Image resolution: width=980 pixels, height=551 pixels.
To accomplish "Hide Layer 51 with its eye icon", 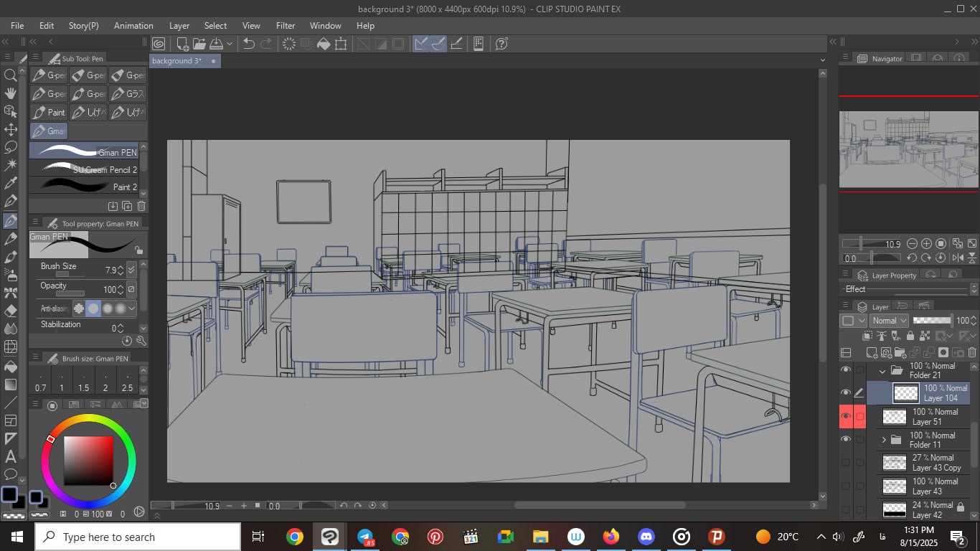I will (x=846, y=416).
